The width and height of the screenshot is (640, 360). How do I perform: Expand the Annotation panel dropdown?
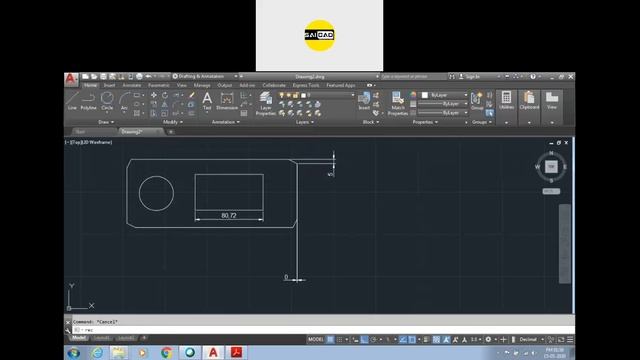coord(226,122)
